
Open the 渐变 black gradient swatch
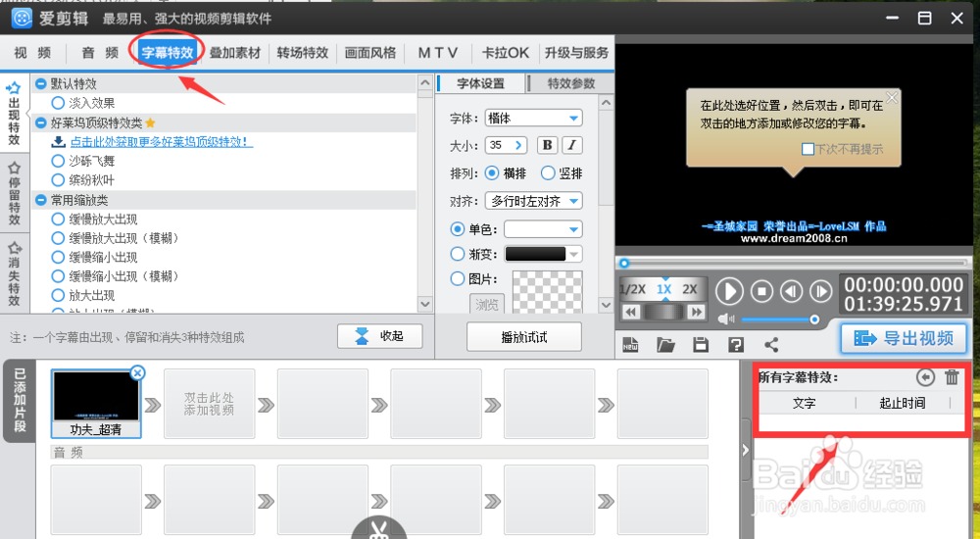[x=543, y=254]
